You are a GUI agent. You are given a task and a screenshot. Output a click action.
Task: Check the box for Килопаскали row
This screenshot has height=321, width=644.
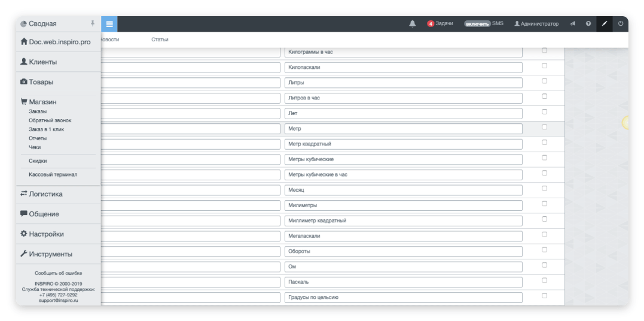[545, 65]
